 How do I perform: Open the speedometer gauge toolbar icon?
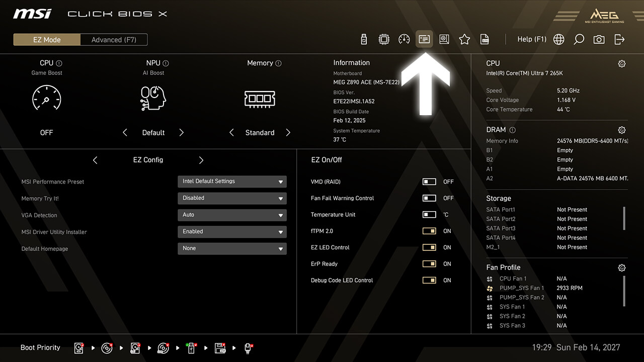[404, 39]
